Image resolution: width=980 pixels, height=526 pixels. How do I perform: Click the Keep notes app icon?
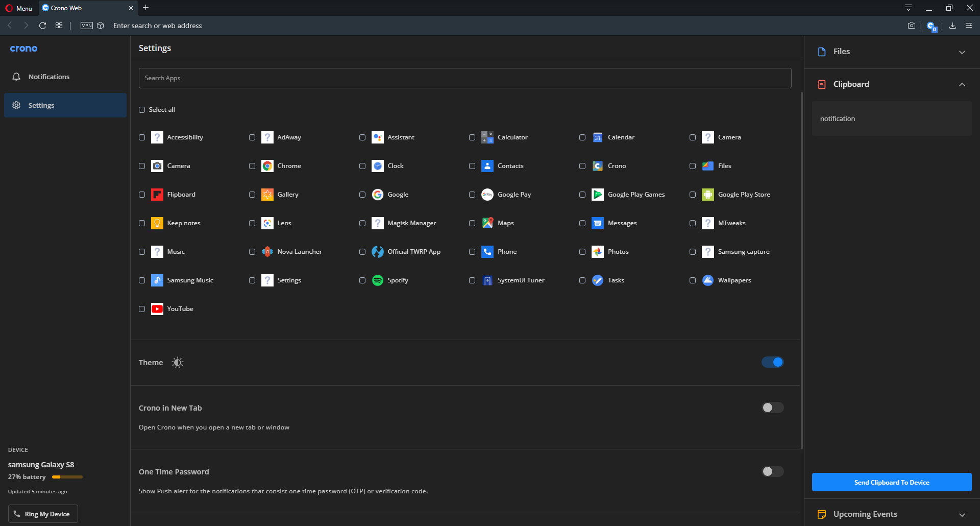(157, 223)
